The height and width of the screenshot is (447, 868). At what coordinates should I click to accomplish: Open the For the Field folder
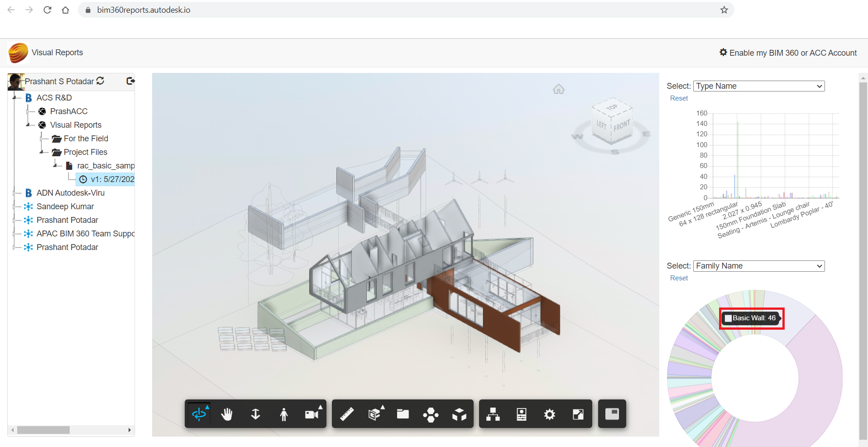[x=86, y=139]
